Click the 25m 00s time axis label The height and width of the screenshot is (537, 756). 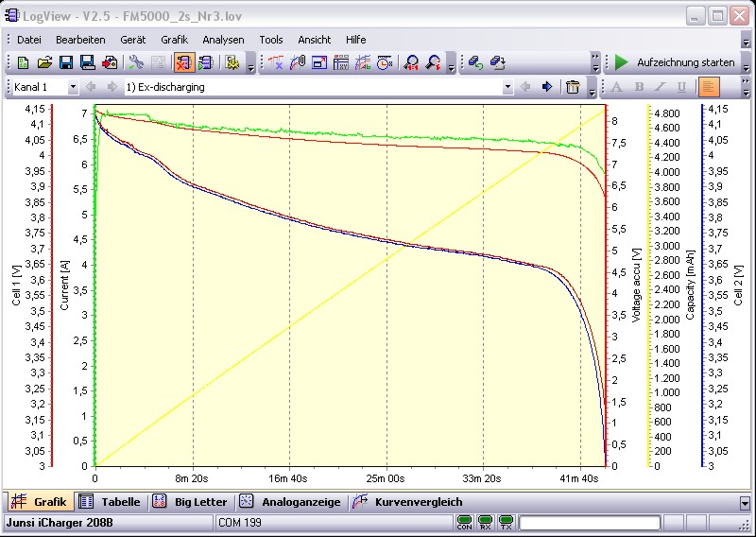386,478
